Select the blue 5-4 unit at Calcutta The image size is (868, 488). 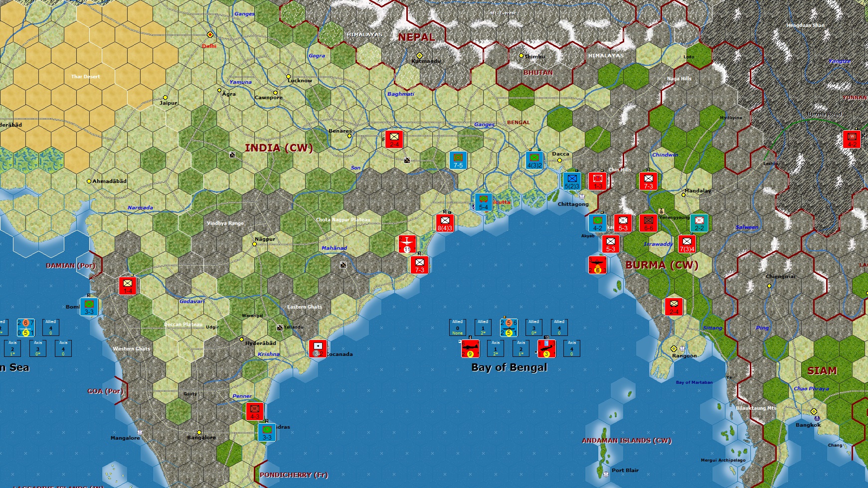(x=483, y=202)
